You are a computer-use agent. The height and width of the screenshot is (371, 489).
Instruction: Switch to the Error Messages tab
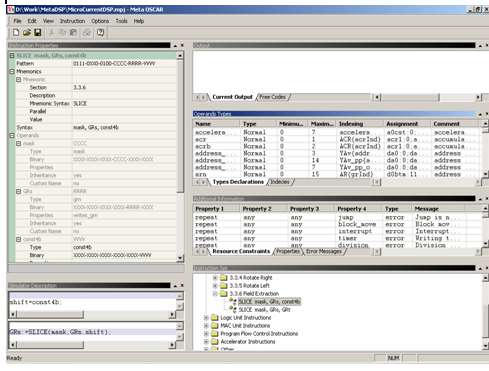tap(324, 251)
